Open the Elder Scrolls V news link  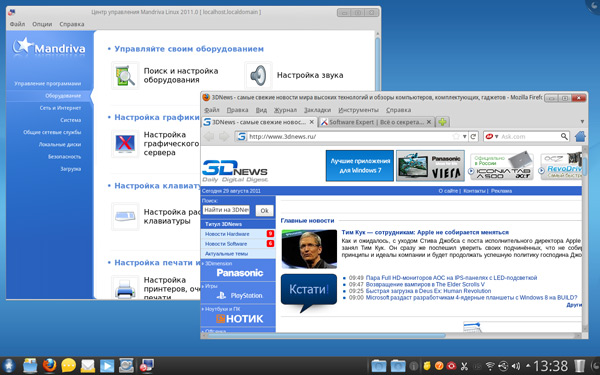tap(425, 284)
